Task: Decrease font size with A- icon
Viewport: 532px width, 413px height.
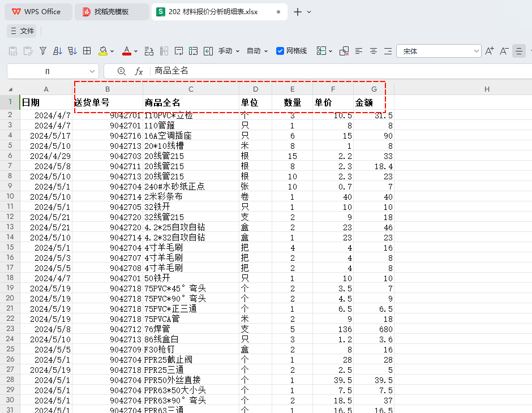Action: 504,51
